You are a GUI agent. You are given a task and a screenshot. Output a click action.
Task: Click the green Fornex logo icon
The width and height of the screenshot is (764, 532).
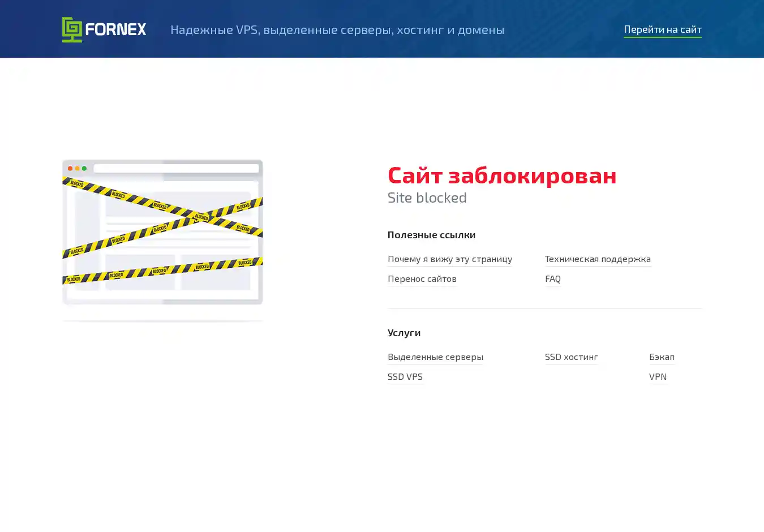[x=72, y=29]
